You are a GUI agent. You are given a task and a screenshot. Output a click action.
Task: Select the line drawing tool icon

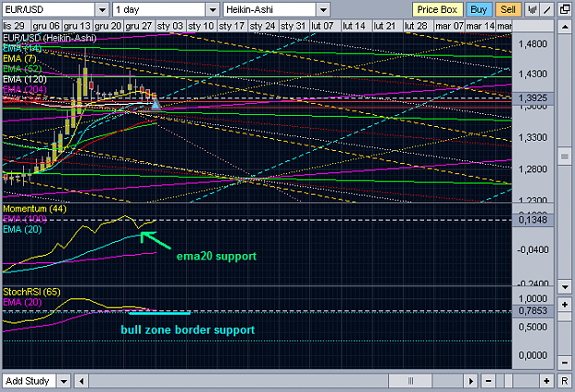click(546, 9)
